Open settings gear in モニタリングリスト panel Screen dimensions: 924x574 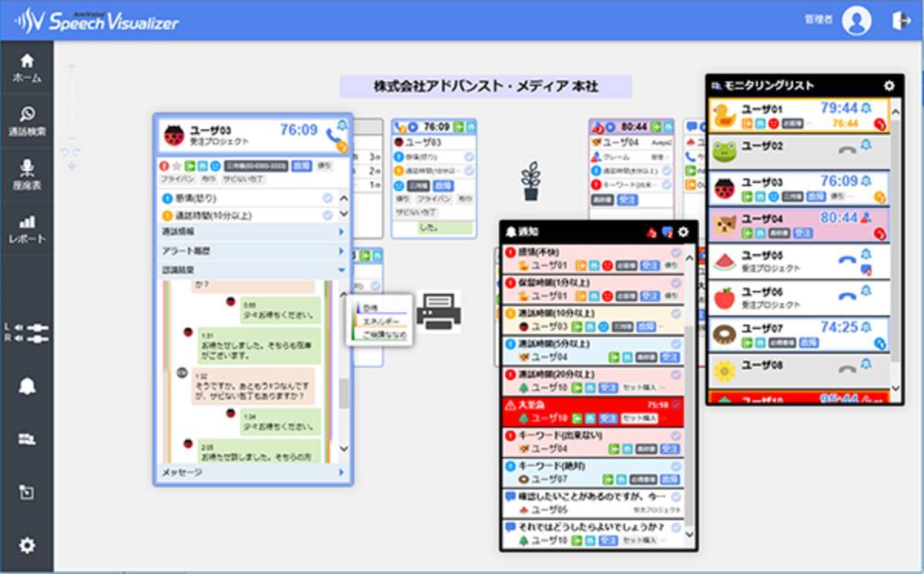pos(889,85)
